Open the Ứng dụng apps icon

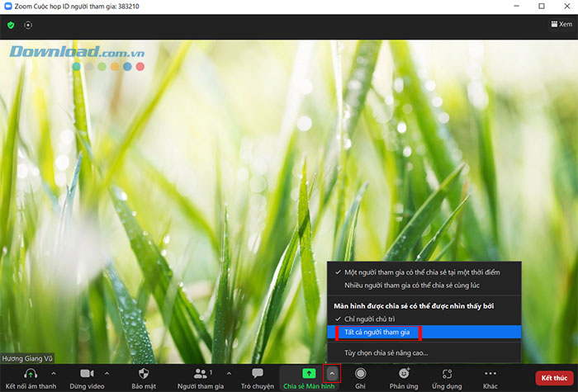[x=447, y=374]
